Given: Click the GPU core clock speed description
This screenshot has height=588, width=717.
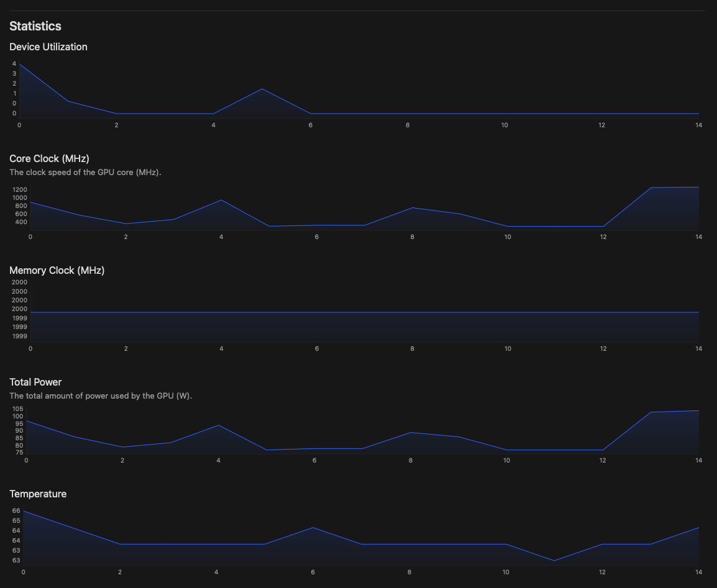Looking at the screenshot, I should [85, 173].
